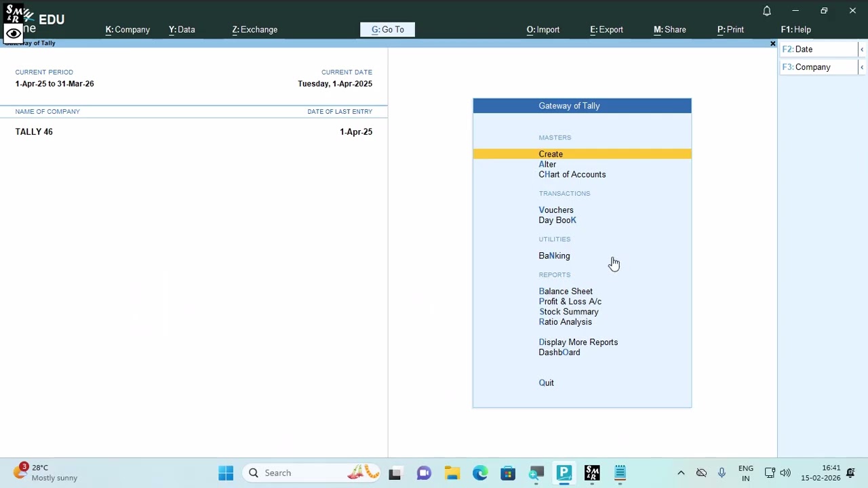Close the Gateway of Tally panel

pyautogui.click(x=772, y=43)
